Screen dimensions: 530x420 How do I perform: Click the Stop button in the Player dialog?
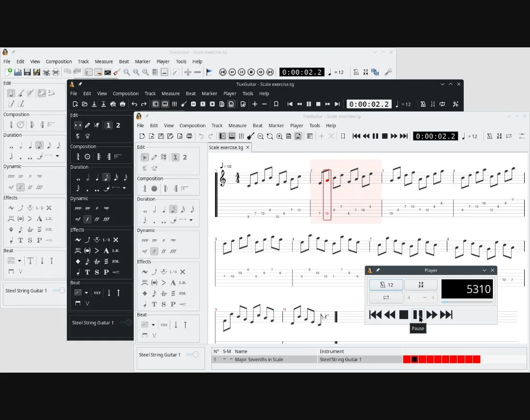404,315
